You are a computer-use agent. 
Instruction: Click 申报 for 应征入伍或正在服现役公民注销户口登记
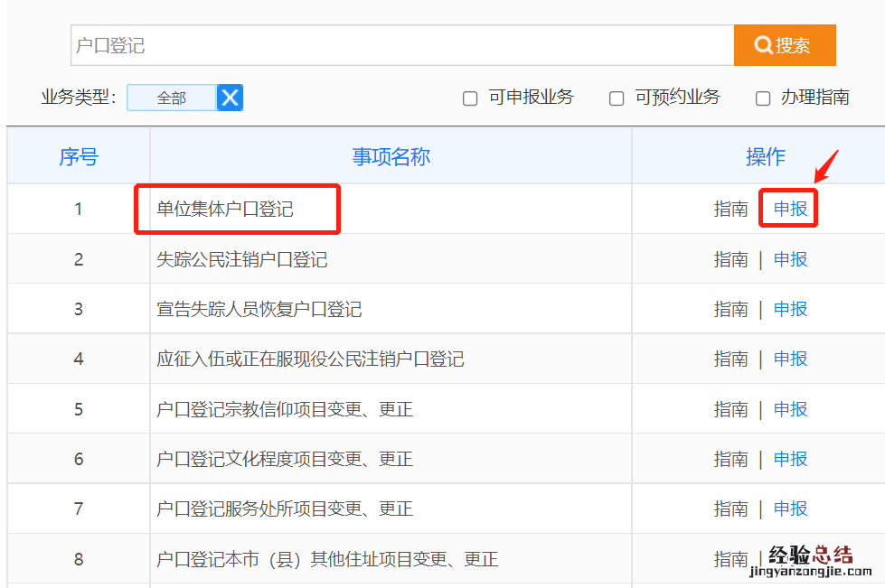(790, 359)
